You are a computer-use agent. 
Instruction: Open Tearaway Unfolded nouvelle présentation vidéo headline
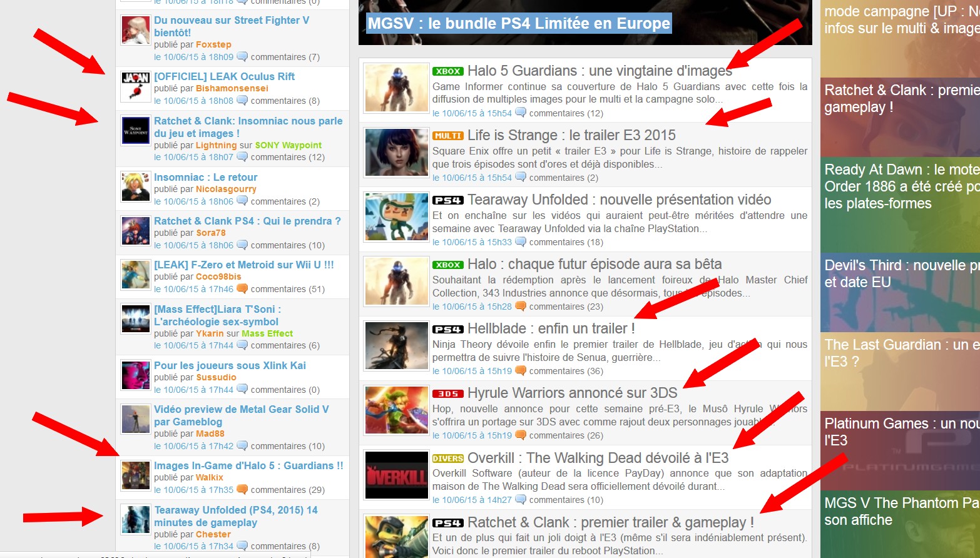coord(619,200)
